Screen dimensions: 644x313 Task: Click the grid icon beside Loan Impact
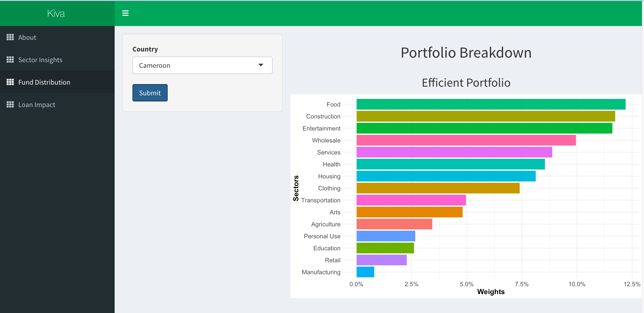[10, 105]
